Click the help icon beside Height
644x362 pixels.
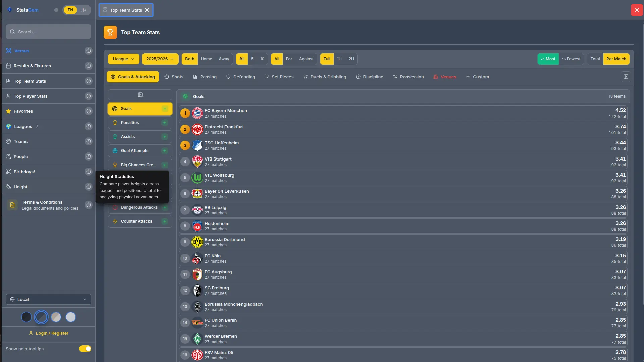[x=89, y=187]
